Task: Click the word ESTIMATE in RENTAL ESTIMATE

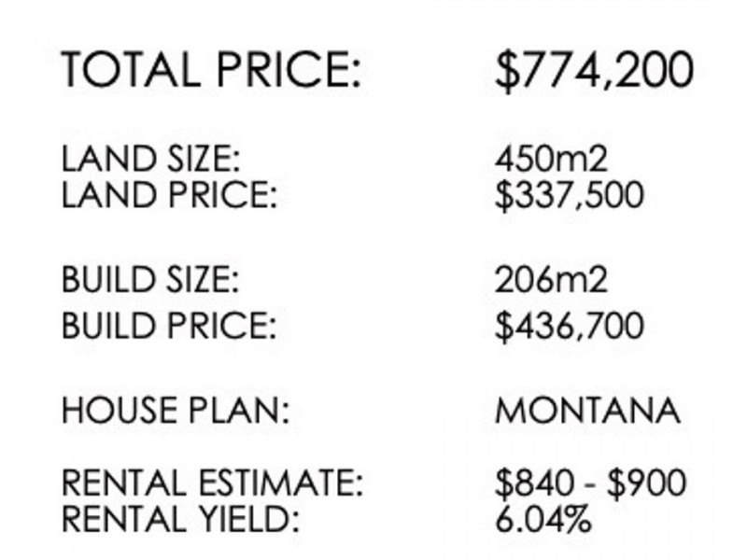Action: click(281, 483)
